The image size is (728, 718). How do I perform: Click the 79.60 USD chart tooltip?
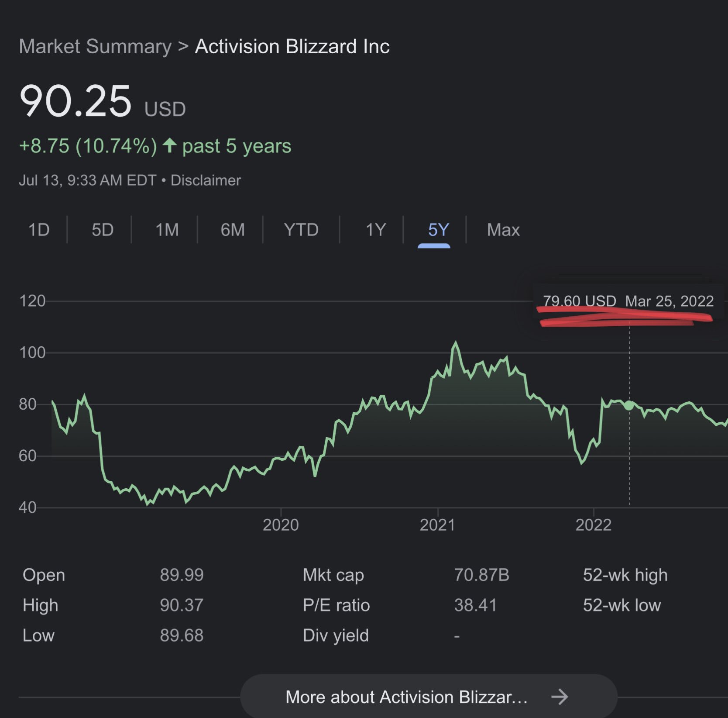point(628,301)
